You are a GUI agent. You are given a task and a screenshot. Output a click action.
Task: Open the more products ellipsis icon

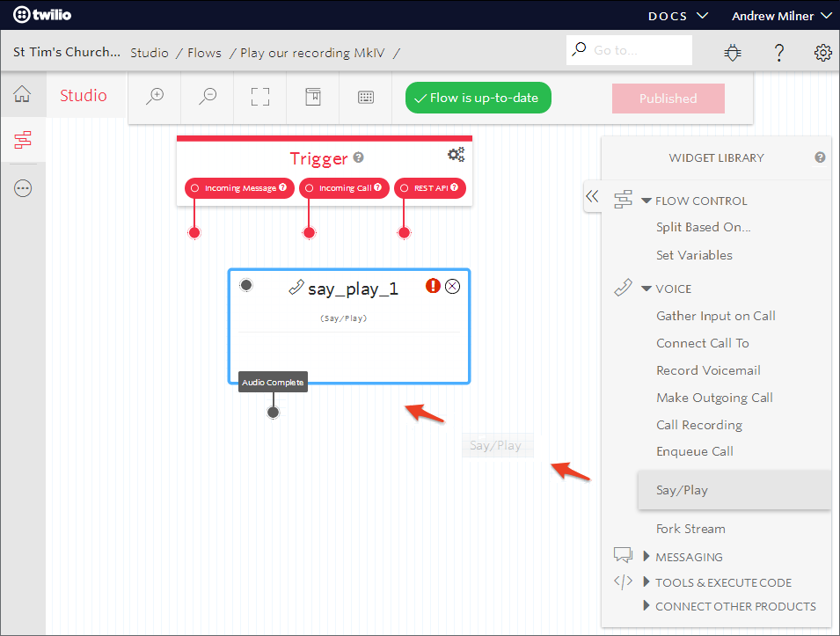(23, 188)
